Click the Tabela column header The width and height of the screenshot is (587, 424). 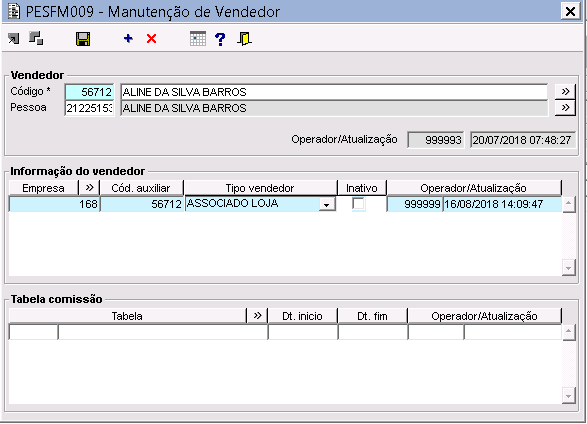[127, 316]
